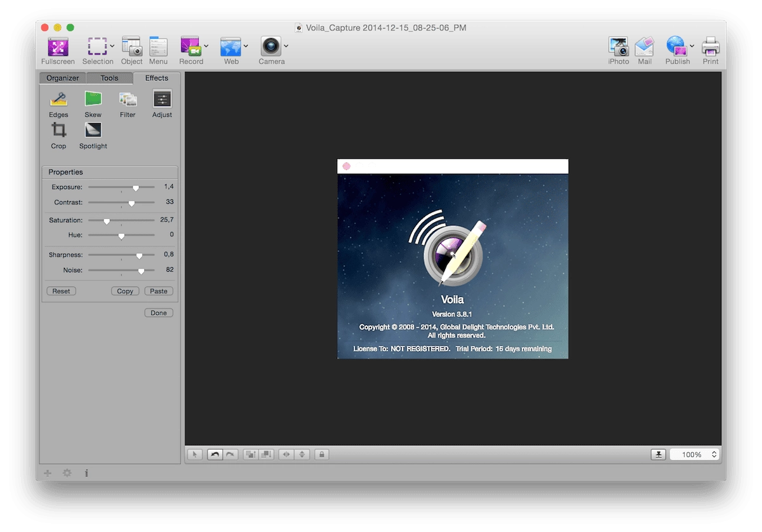
Task: Click the send backward layer icon
Action: (266, 454)
